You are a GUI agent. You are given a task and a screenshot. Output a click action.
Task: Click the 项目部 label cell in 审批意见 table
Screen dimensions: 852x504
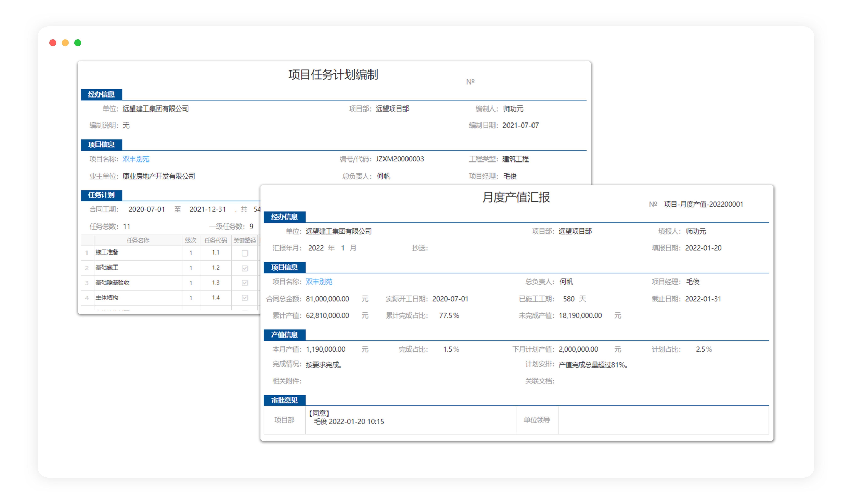[x=284, y=420]
